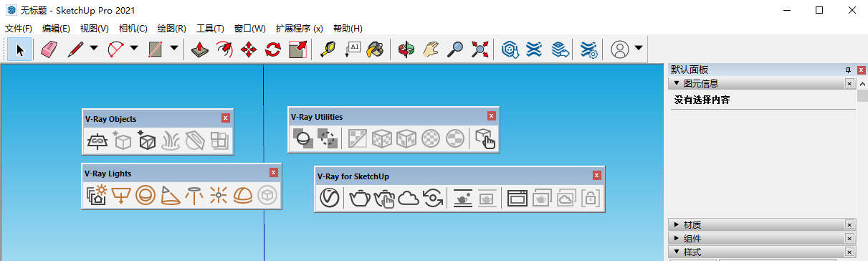
Task: Open V-Ray Asset Editor icon
Action: 329,198
